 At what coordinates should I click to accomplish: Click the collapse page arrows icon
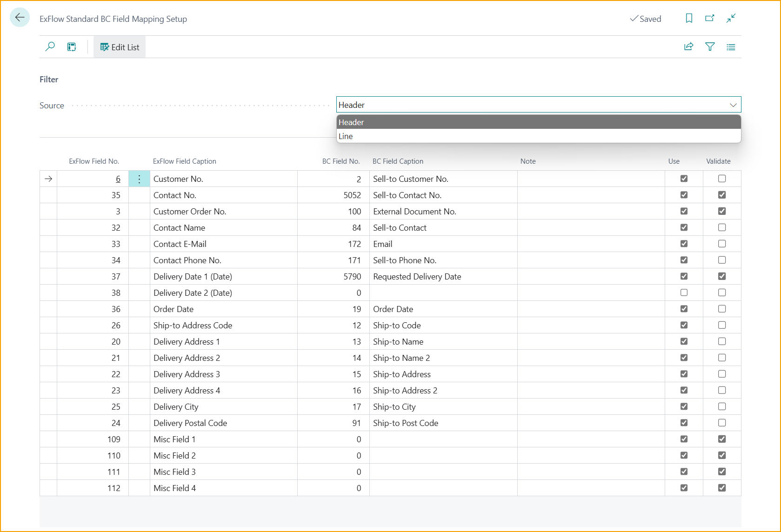pos(731,18)
